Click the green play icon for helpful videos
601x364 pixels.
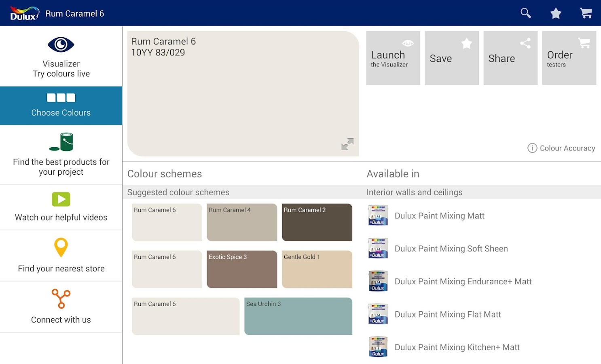click(61, 199)
